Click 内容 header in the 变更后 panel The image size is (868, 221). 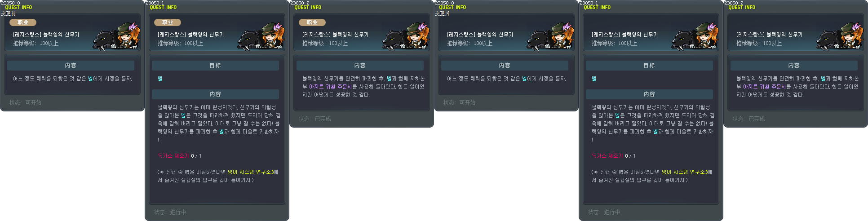tap(505, 66)
